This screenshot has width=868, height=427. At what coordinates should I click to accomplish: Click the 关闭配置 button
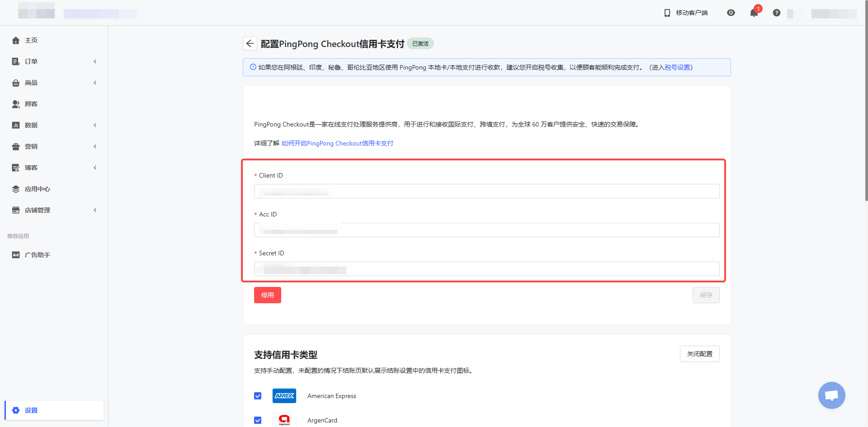coord(700,354)
